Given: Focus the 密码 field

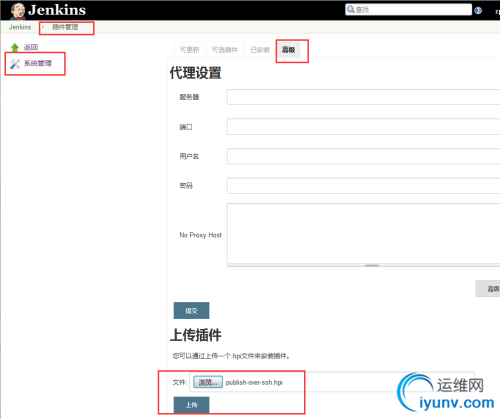Looking at the screenshot, I should [363, 185].
